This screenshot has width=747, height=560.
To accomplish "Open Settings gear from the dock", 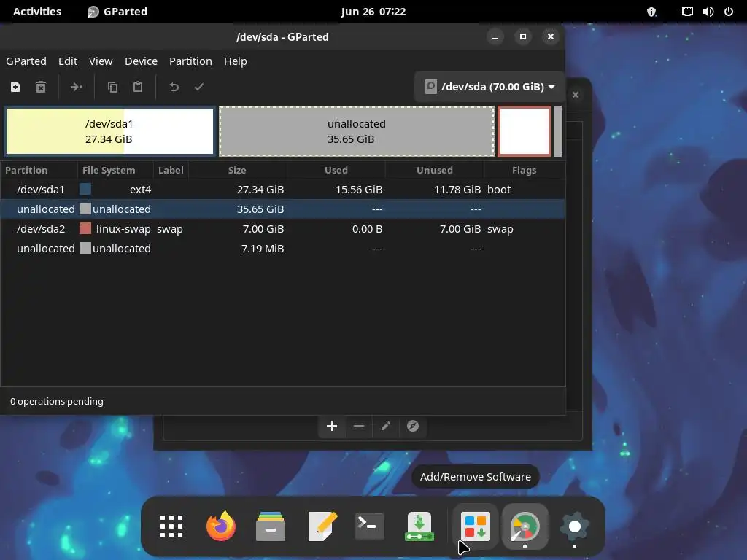I will [575, 526].
